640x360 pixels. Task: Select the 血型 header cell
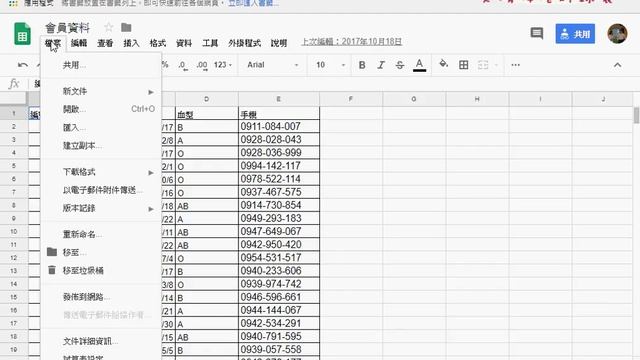coord(207,113)
